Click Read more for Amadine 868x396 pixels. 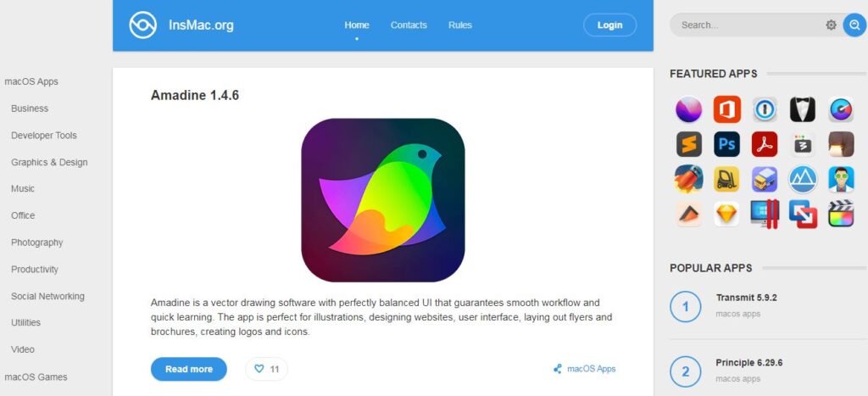pos(189,369)
